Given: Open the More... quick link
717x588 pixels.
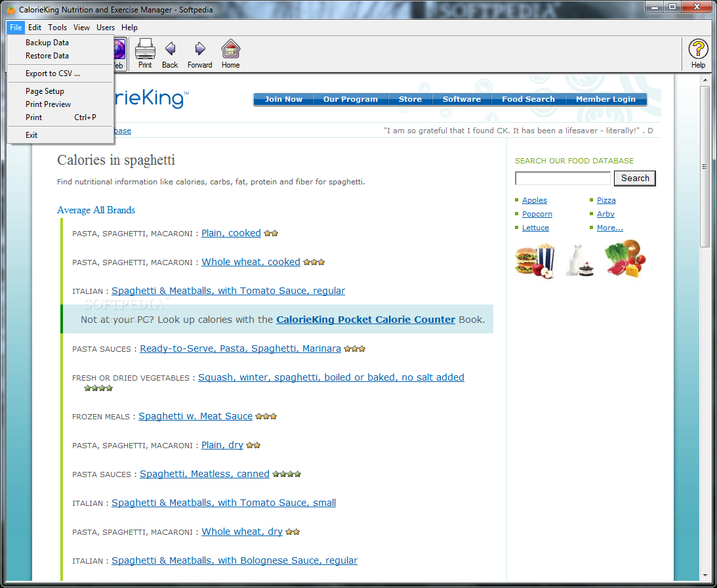Looking at the screenshot, I should coord(609,228).
